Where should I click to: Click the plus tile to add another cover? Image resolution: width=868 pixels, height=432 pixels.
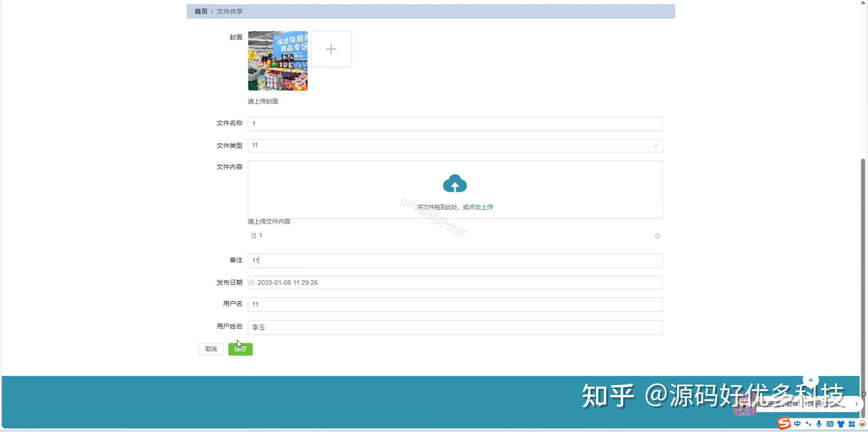point(331,49)
